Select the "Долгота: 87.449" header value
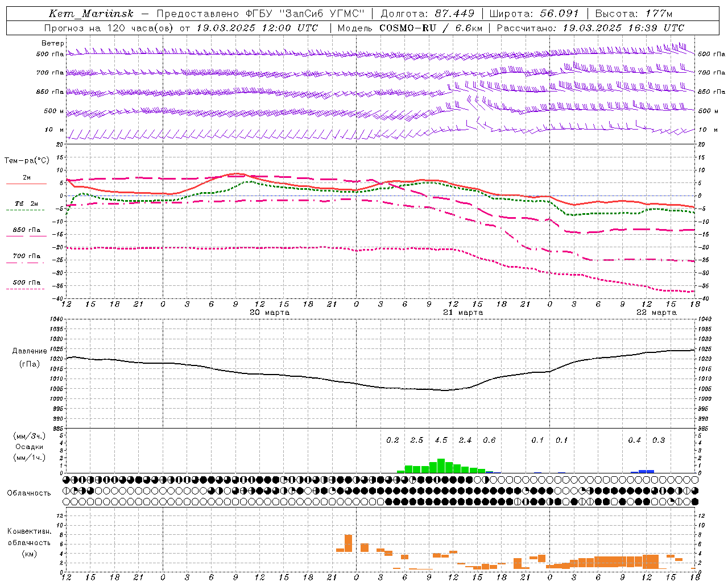728x582 pixels. click(427, 14)
